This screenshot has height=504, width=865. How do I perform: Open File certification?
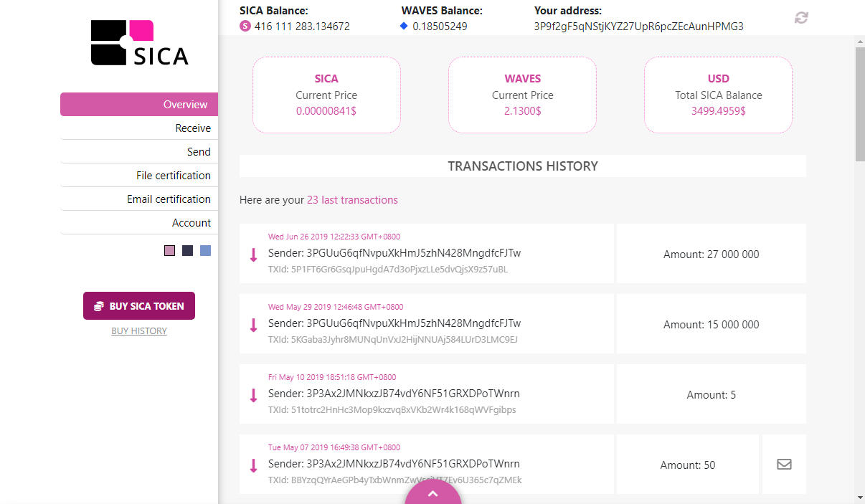click(x=139, y=175)
